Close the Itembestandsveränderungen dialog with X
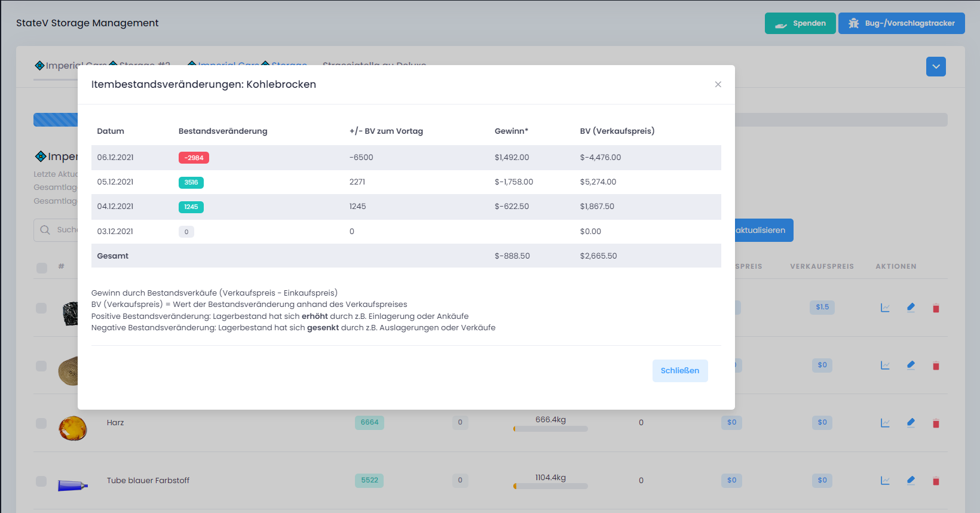Viewport: 980px width, 513px height. point(718,84)
